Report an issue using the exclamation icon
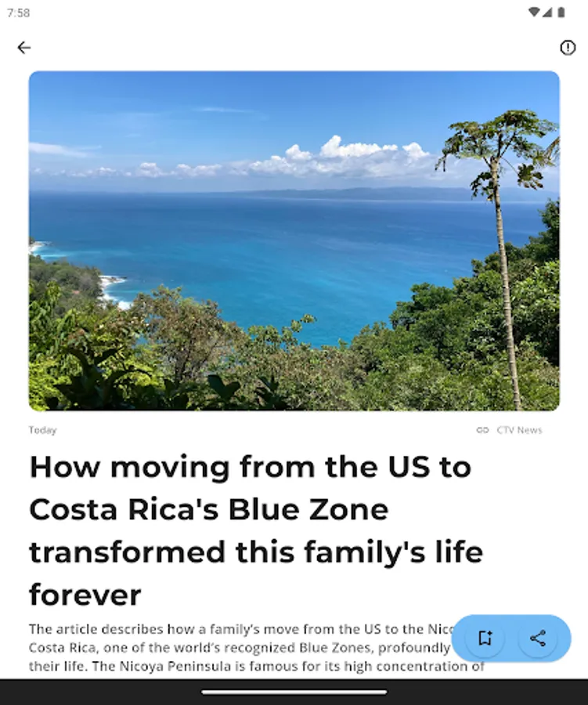588x705 pixels. (569, 47)
